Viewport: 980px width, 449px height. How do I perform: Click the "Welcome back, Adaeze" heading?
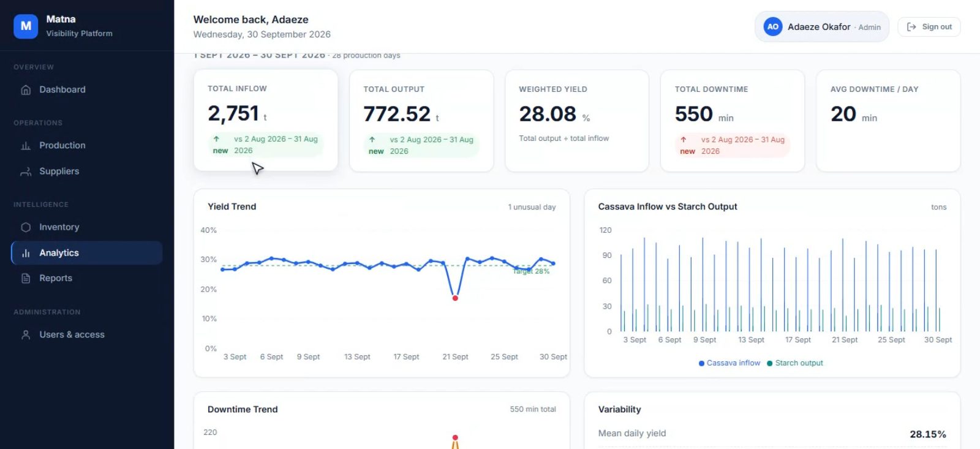coord(251,20)
